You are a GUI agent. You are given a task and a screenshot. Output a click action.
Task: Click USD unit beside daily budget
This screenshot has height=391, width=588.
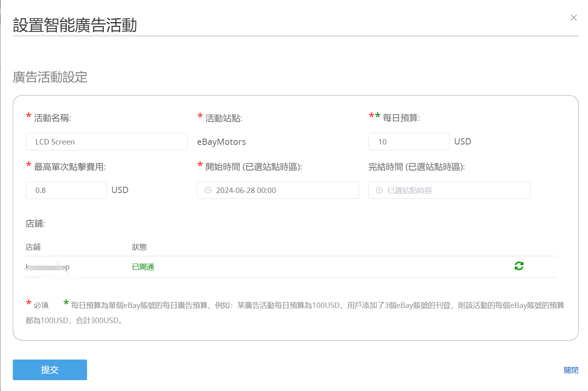462,141
